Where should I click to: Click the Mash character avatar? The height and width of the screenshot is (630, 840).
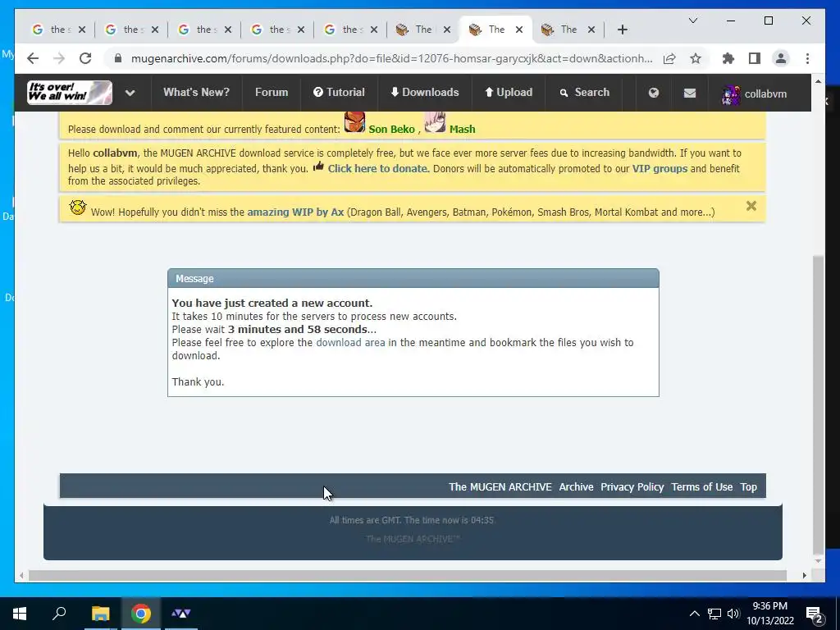click(435, 121)
